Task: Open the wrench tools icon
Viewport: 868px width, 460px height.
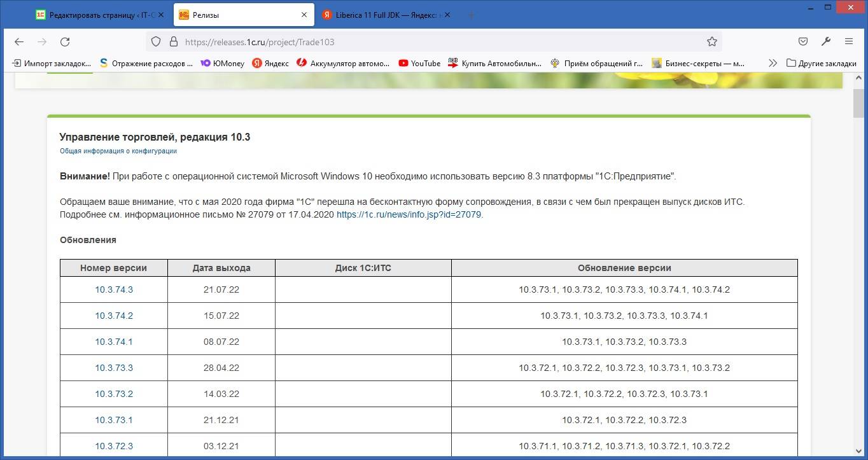Action: pyautogui.click(x=826, y=42)
